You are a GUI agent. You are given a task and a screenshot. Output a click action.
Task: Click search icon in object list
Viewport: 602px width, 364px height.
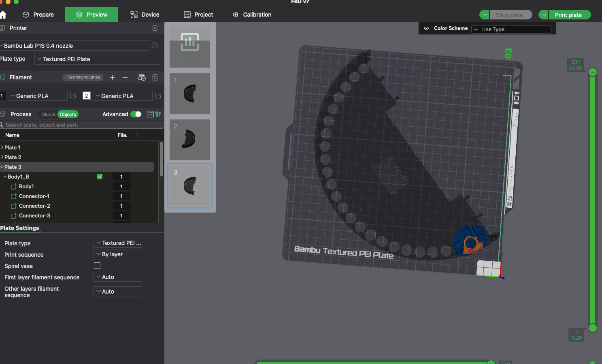coord(2,125)
